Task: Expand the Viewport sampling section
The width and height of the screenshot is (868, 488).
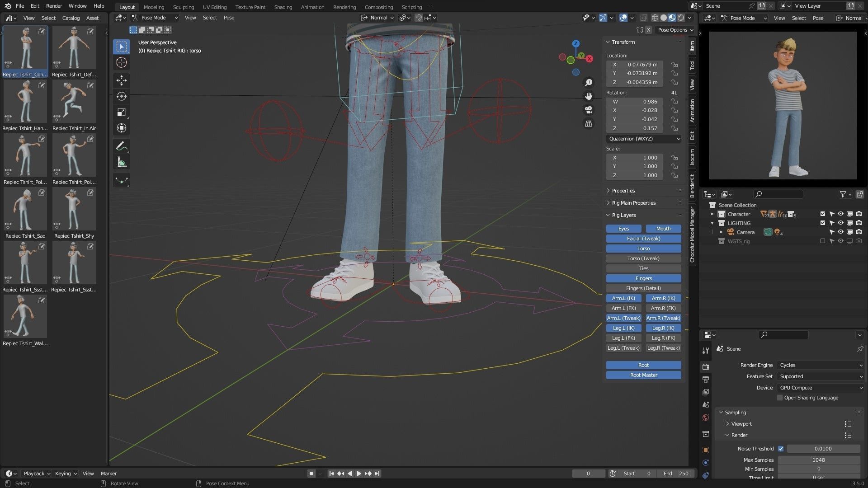Action: (741, 424)
